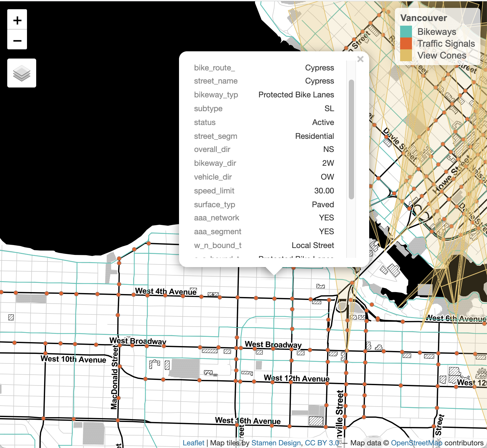
Task: Click the West 12th Avenue street label
Action: [x=296, y=378]
